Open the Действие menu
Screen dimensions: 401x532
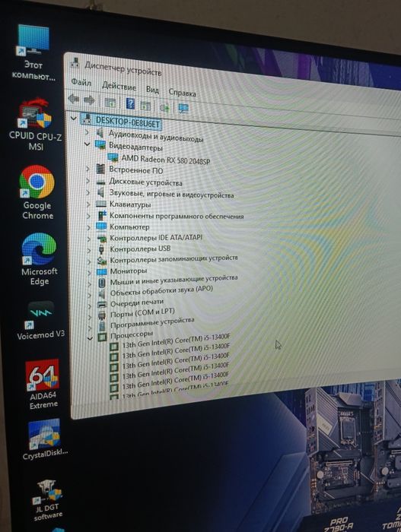click(119, 86)
